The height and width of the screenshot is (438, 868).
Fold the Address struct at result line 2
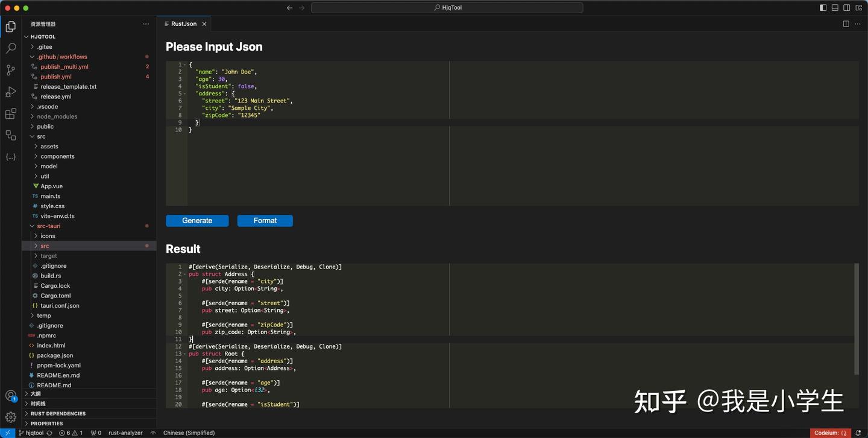[184, 274]
